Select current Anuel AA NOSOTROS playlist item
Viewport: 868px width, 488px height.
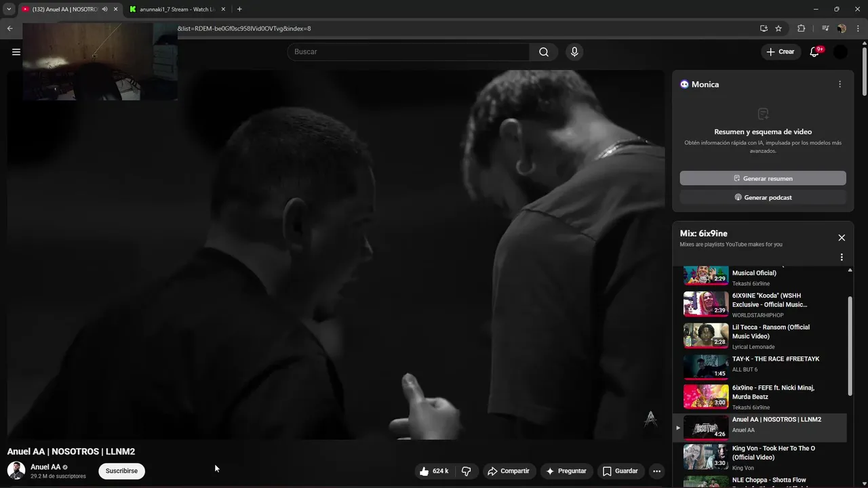pyautogui.click(x=759, y=428)
